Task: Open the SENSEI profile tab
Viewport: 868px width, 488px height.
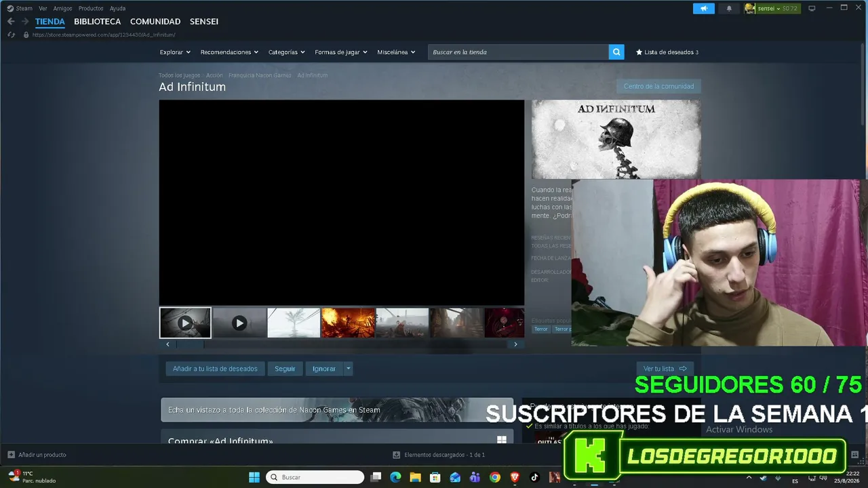Action: click(204, 22)
